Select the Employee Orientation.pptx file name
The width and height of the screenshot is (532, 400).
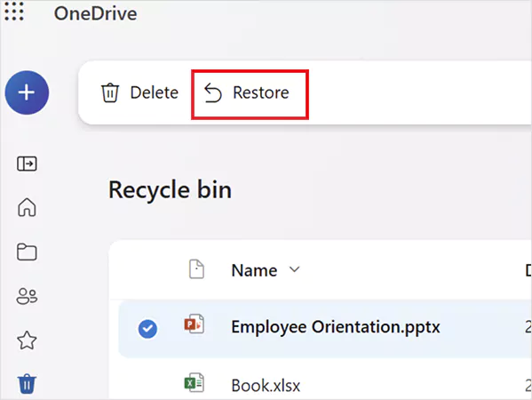[x=336, y=327]
